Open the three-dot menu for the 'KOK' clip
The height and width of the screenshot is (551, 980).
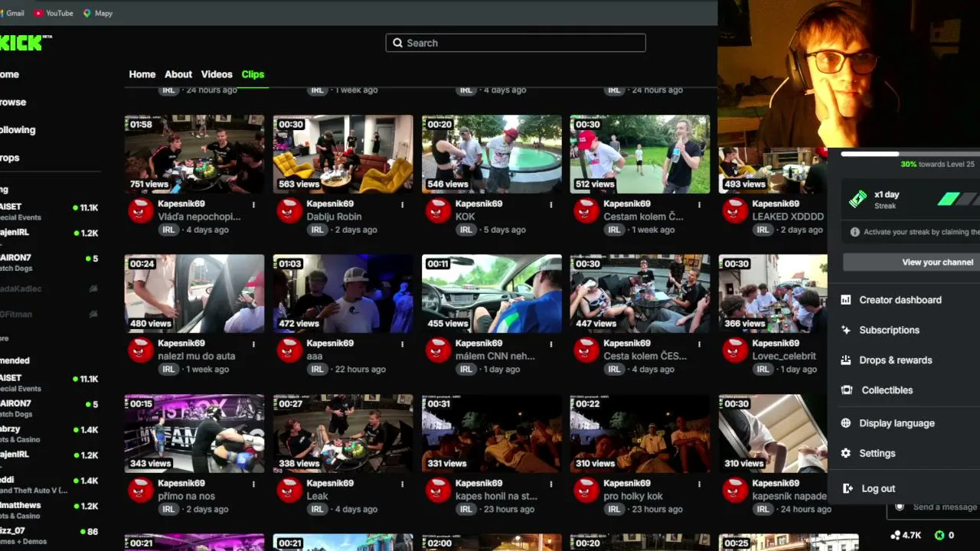coord(550,205)
